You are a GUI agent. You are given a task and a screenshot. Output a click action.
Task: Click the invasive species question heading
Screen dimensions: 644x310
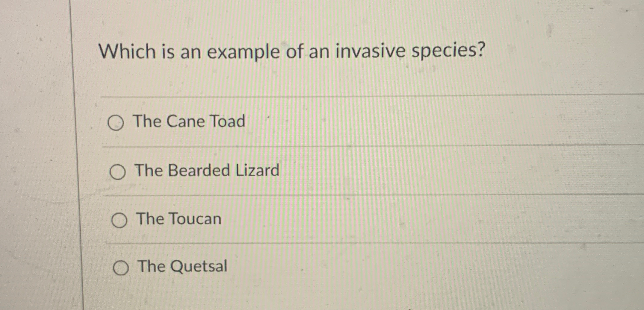(292, 51)
